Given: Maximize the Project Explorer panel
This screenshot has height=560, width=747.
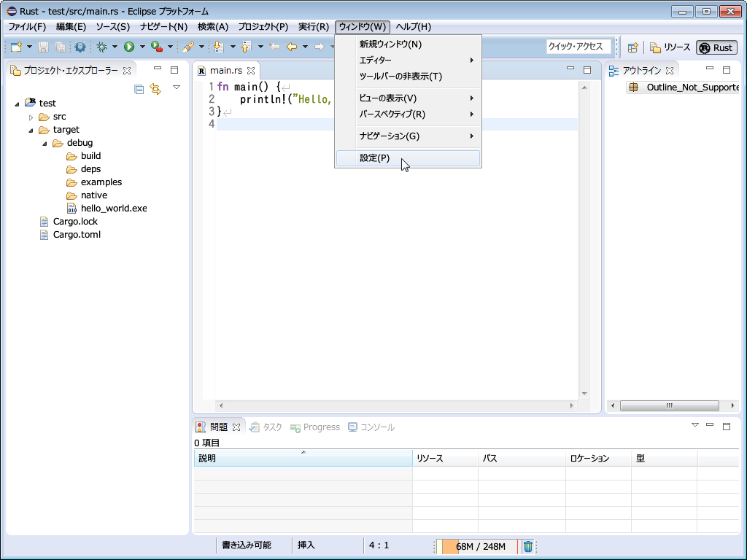Looking at the screenshot, I should [x=174, y=70].
